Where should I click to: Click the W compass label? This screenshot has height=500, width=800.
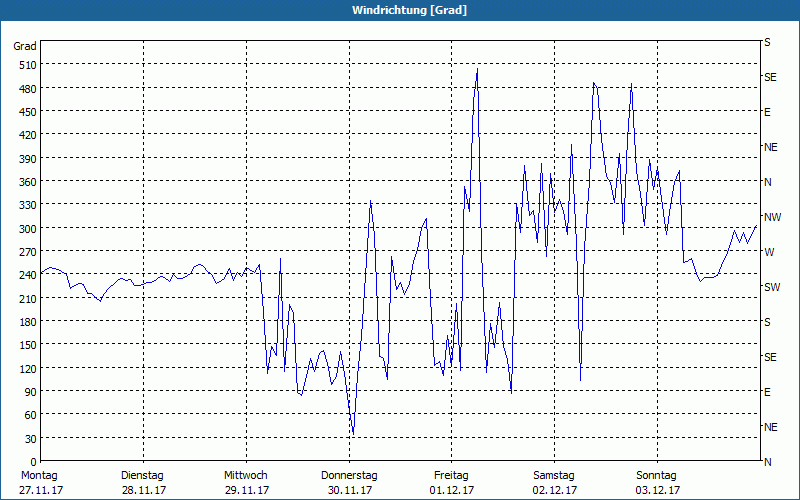pyautogui.click(x=769, y=252)
